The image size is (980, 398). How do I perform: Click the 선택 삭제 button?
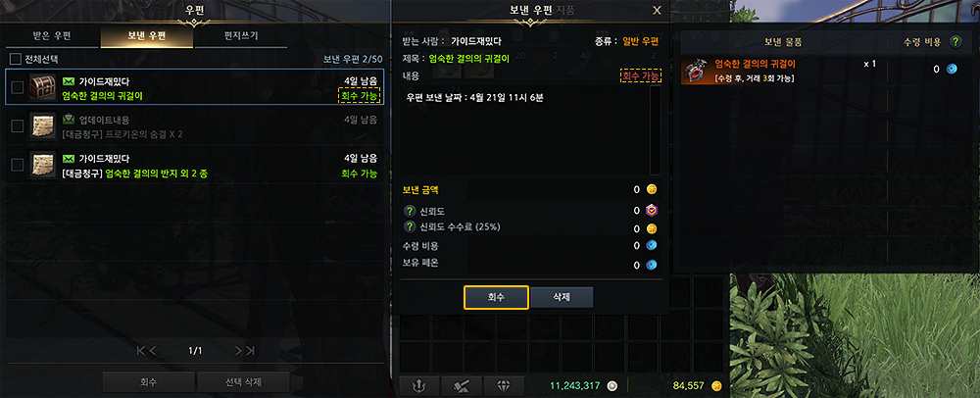243,381
